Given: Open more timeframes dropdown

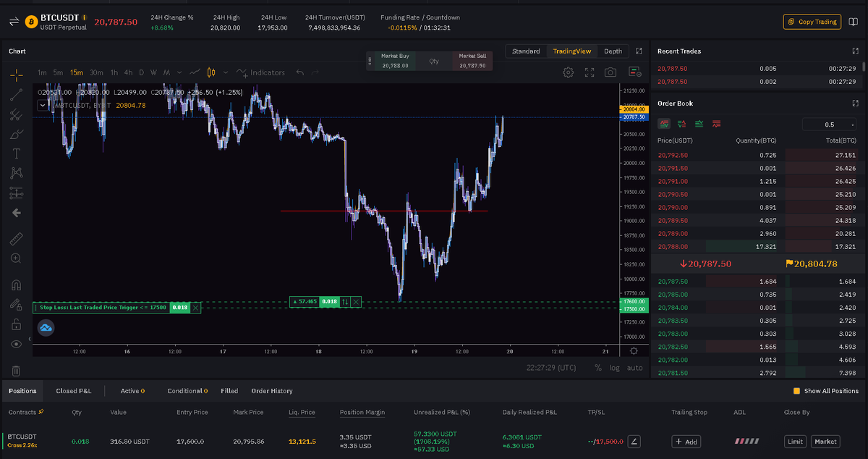Looking at the screenshot, I should pos(179,72).
